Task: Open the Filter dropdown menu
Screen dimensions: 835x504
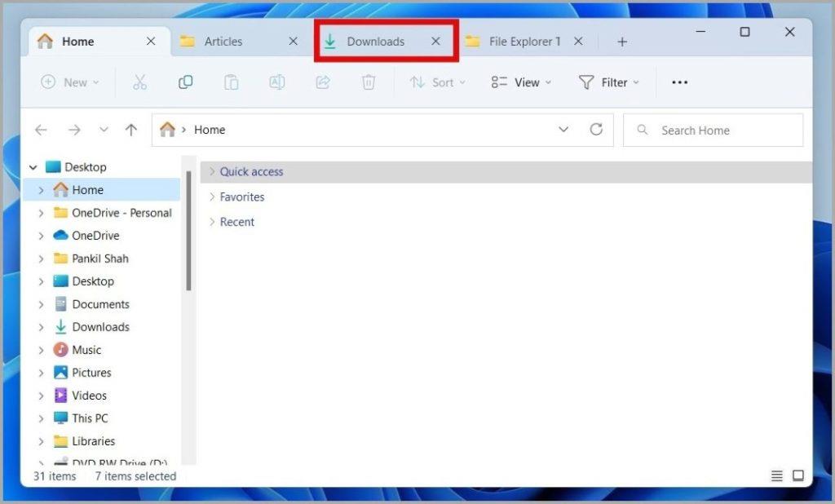Action: [x=608, y=82]
